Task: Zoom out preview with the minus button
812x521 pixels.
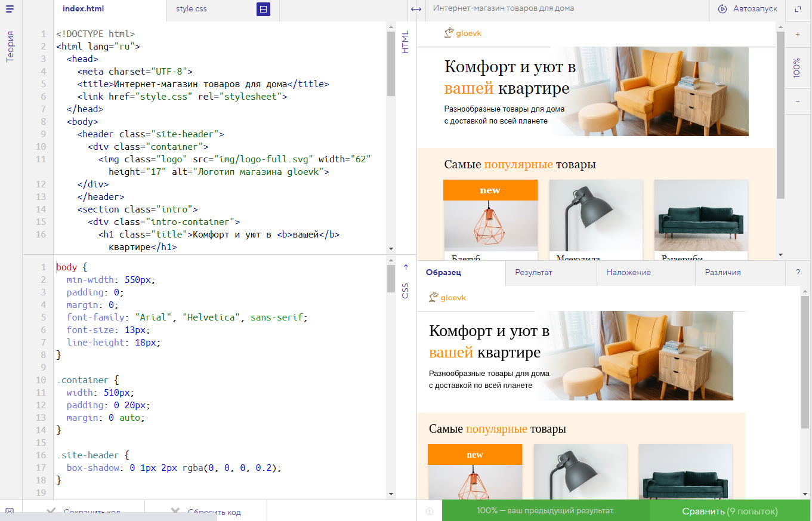Action: [x=798, y=101]
